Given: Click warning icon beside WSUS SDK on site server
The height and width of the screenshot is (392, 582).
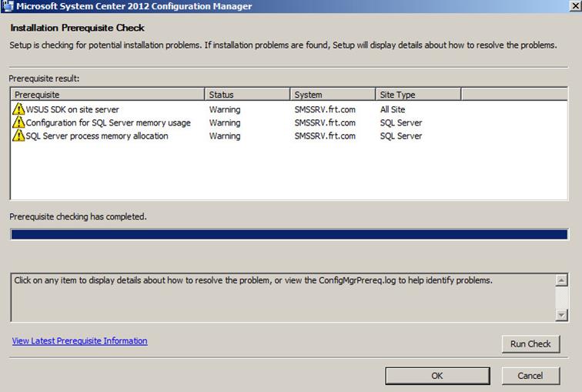Looking at the screenshot, I should (18, 109).
